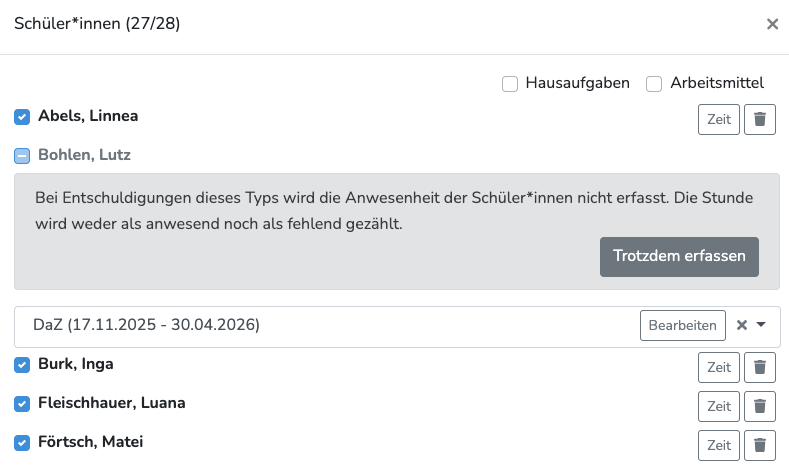Image resolution: width=789 pixels, height=467 pixels.
Task: Expand the DaZ dropdown arrow
Action: tap(761, 325)
